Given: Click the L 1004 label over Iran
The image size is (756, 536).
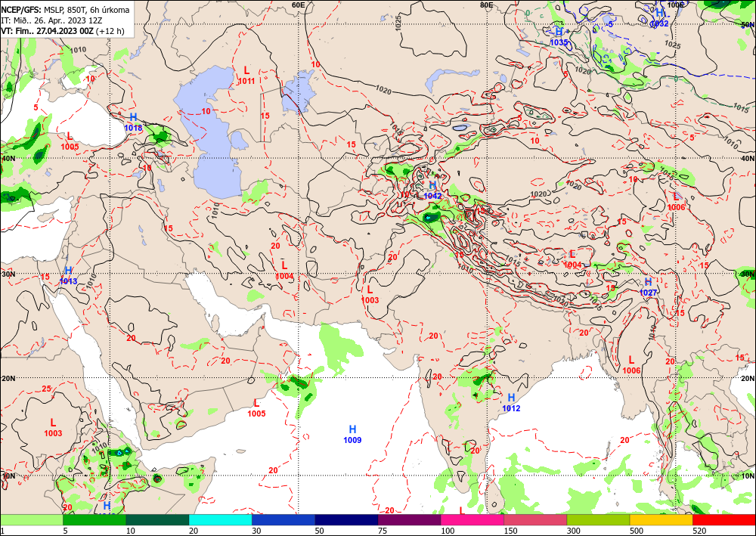Looking at the screenshot, I should [284, 271].
